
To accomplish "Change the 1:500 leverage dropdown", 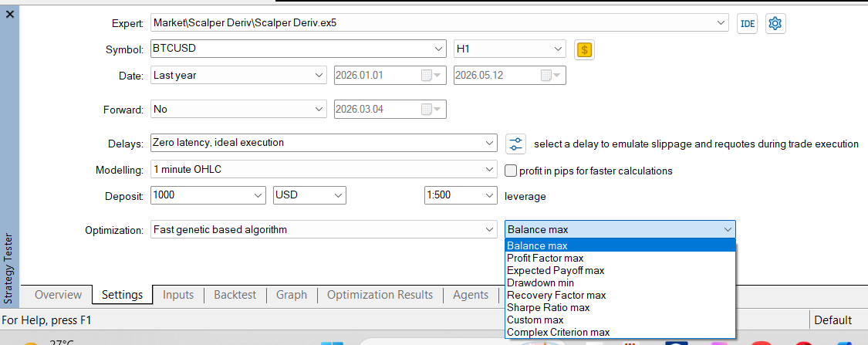I will point(489,195).
